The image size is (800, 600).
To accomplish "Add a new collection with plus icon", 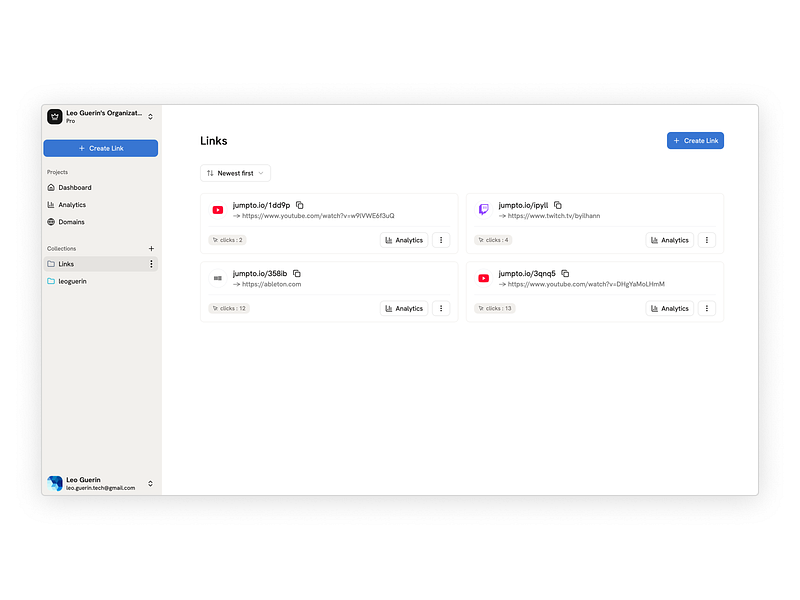I will (x=151, y=248).
